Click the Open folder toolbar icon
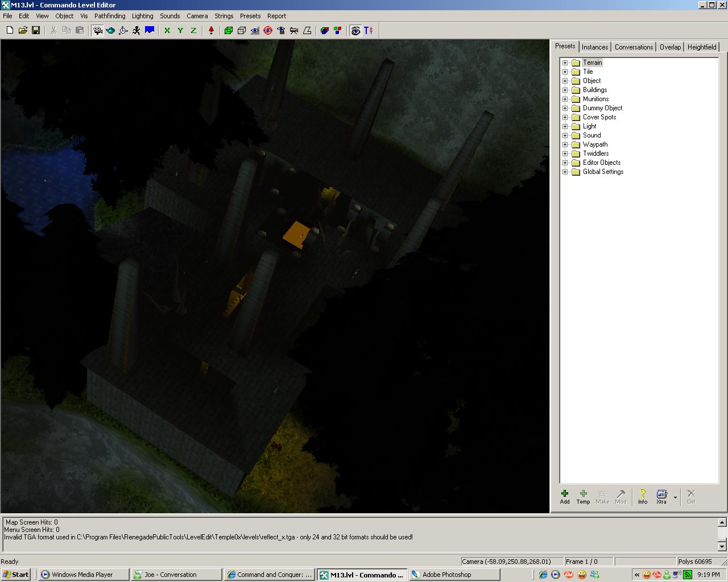The image size is (728, 582). pos(23,31)
